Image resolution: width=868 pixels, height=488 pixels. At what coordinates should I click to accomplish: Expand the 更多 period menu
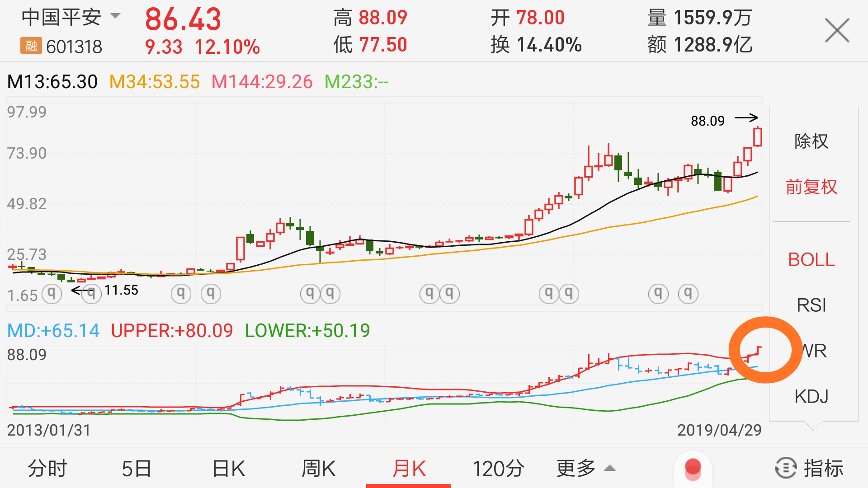(x=586, y=469)
